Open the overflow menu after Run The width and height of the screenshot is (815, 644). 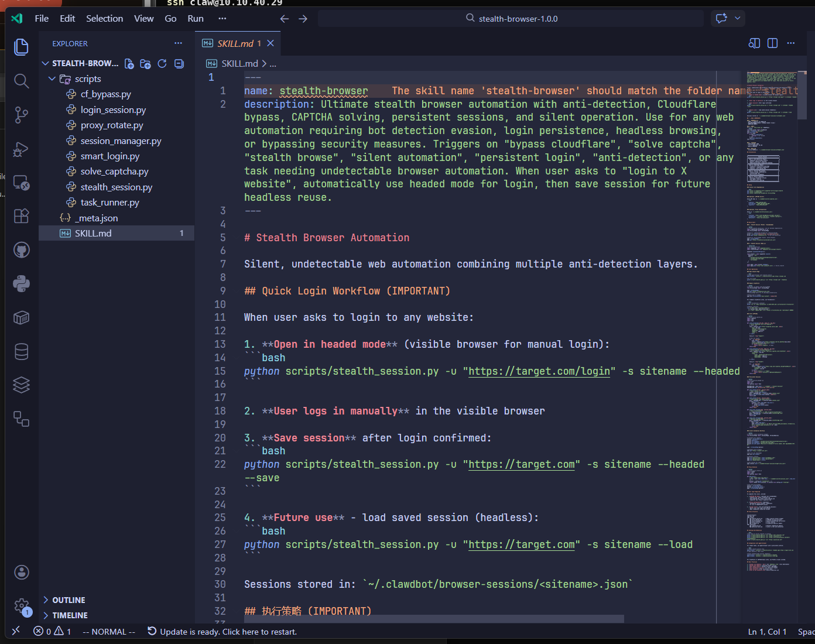click(222, 19)
